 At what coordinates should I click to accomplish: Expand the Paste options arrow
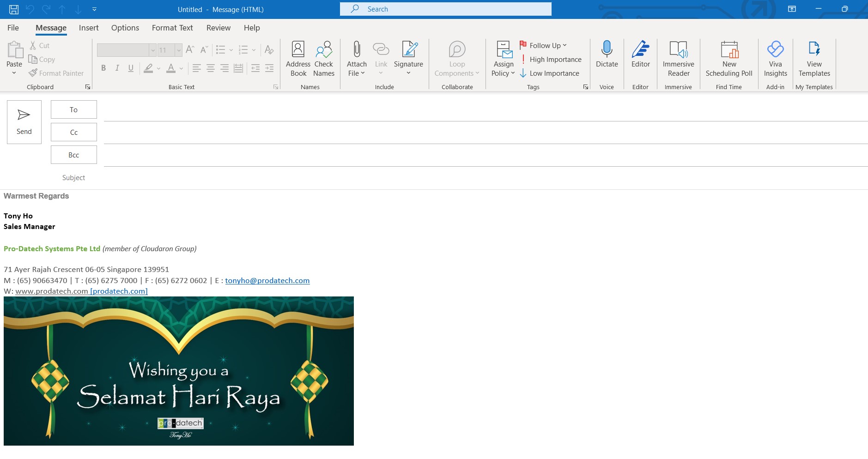pyautogui.click(x=14, y=73)
